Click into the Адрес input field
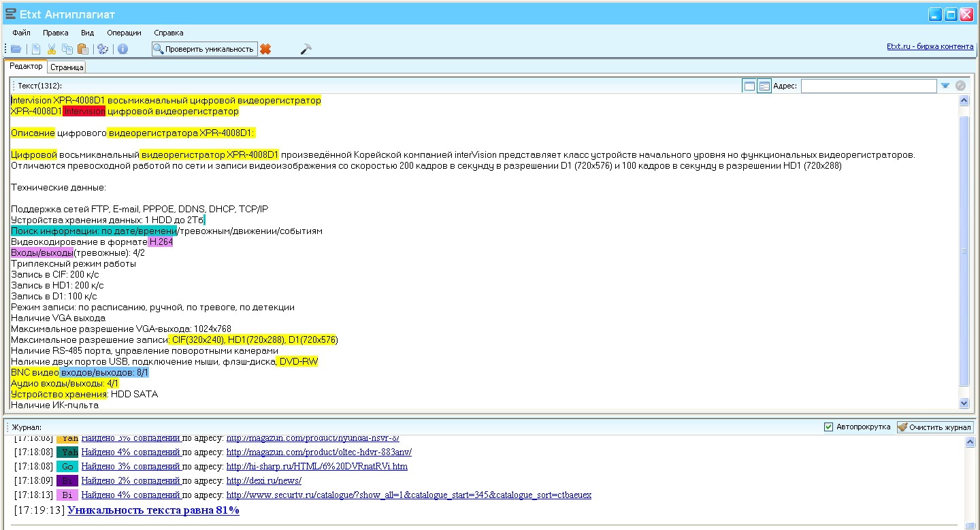Viewport: 980px width, 530px height. pos(868,86)
